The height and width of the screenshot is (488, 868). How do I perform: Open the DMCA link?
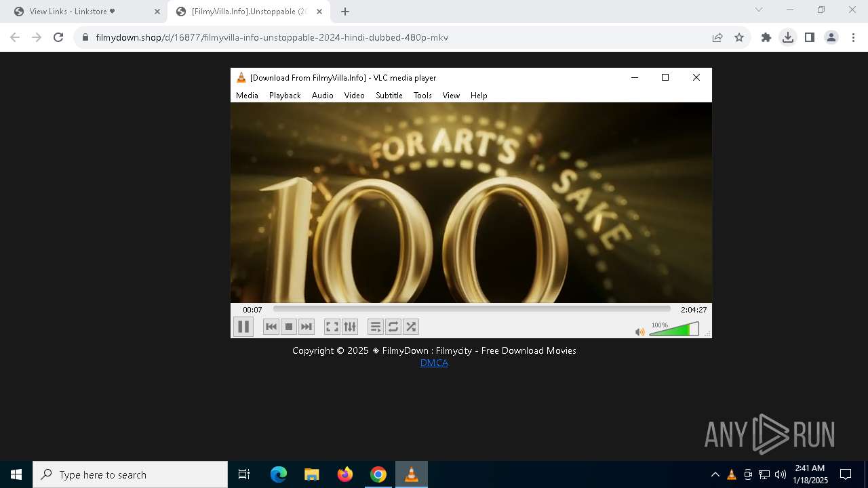(434, 363)
